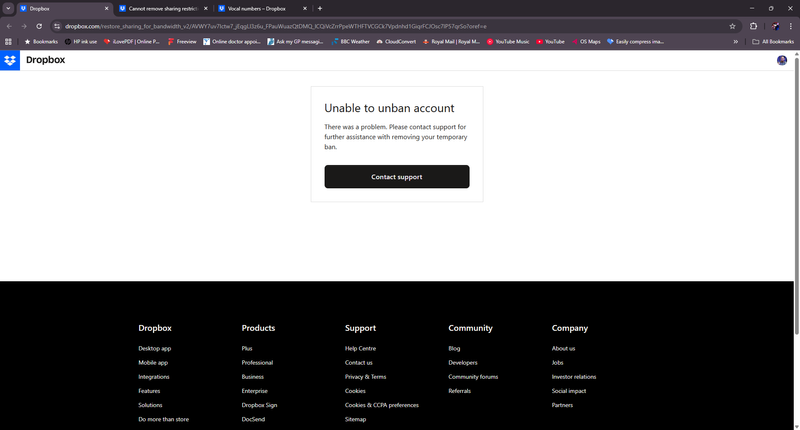Open the Chrome apps grid icon
The image size is (800, 430).
click(9, 42)
